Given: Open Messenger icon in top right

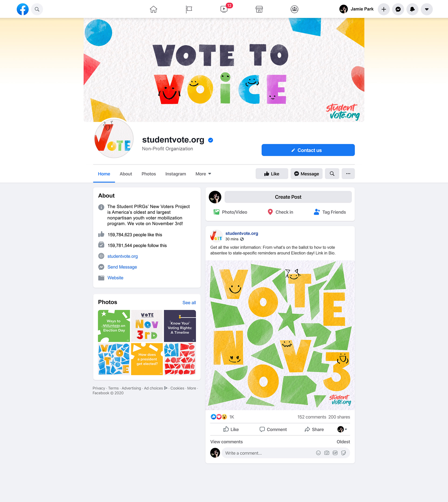Looking at the screenshot, I should point(398,9).
